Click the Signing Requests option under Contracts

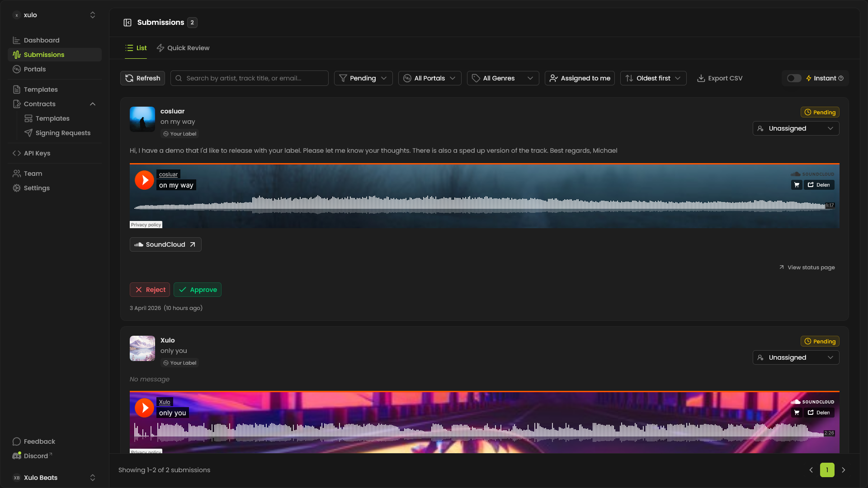click(x=63, y=133)
